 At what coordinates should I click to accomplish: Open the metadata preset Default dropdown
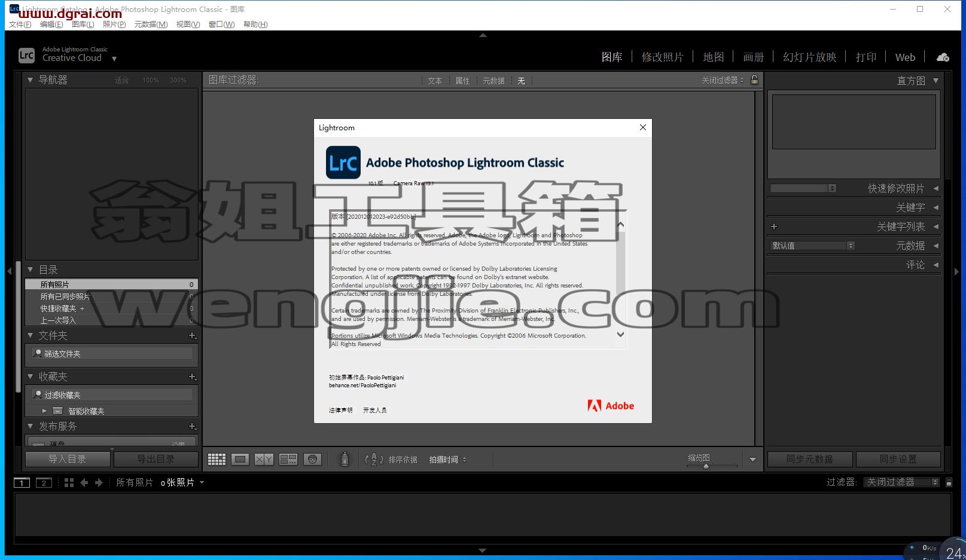point(812,246)
